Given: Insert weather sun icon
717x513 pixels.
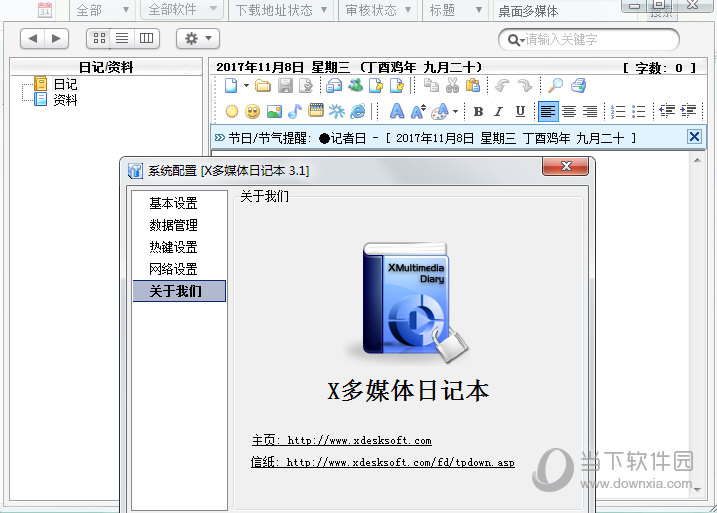Looking at the screenshot, I should 232,111.
